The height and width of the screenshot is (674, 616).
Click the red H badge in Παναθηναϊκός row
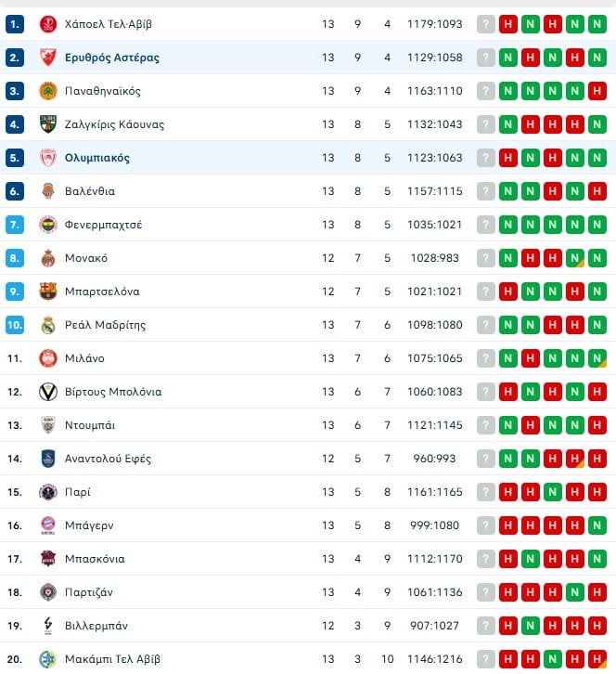point(597,91)
